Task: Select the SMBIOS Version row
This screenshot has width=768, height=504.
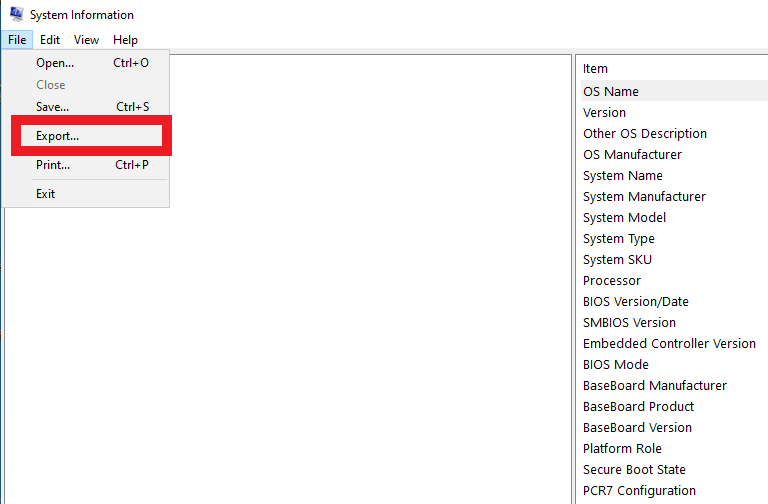Action: [674, 323]
